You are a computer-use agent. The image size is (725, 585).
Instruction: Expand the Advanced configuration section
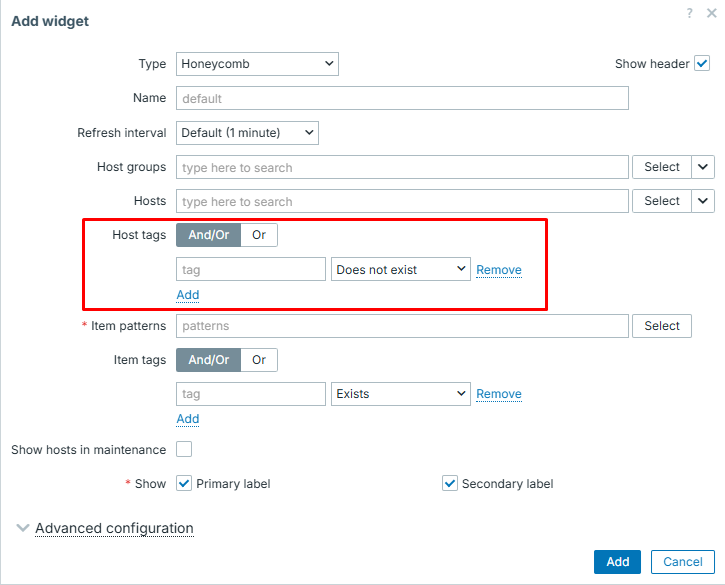tap(113, 528)
